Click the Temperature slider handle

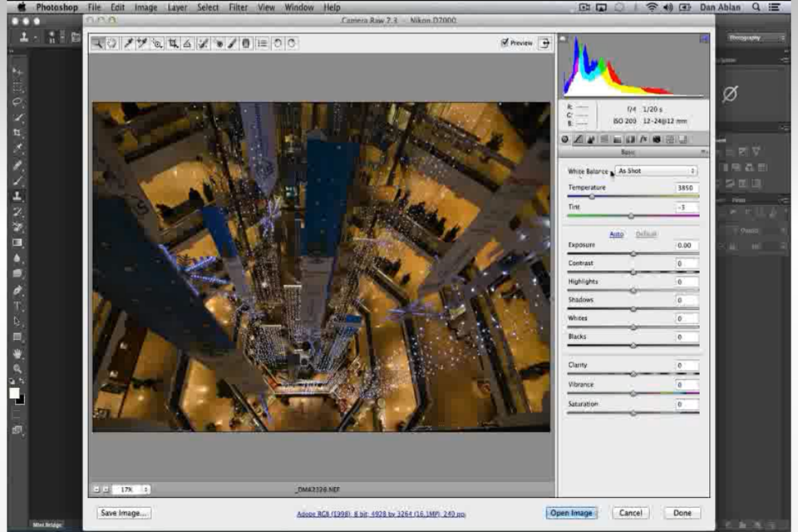tap(592, 198)
